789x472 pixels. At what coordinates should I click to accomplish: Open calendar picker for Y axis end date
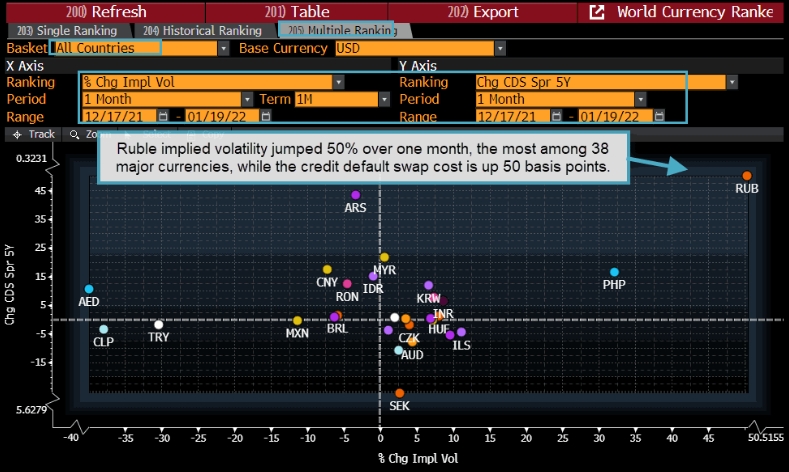click(x=660, y=116)
